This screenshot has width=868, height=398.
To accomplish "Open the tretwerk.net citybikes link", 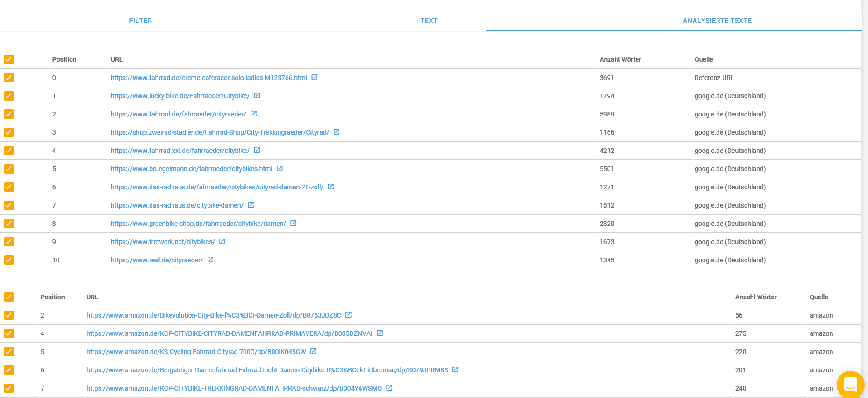I will pyautogui.click(x=163, y=242).
